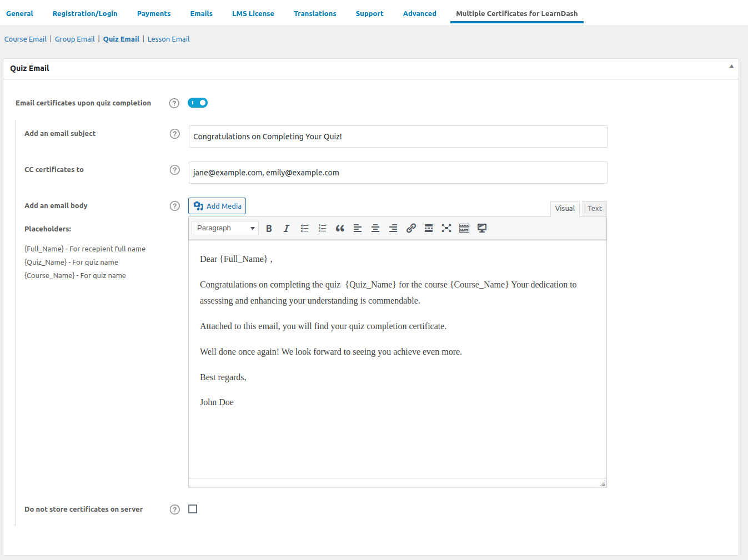
Task: Insert a bulleted list
Action: point(304,228)
